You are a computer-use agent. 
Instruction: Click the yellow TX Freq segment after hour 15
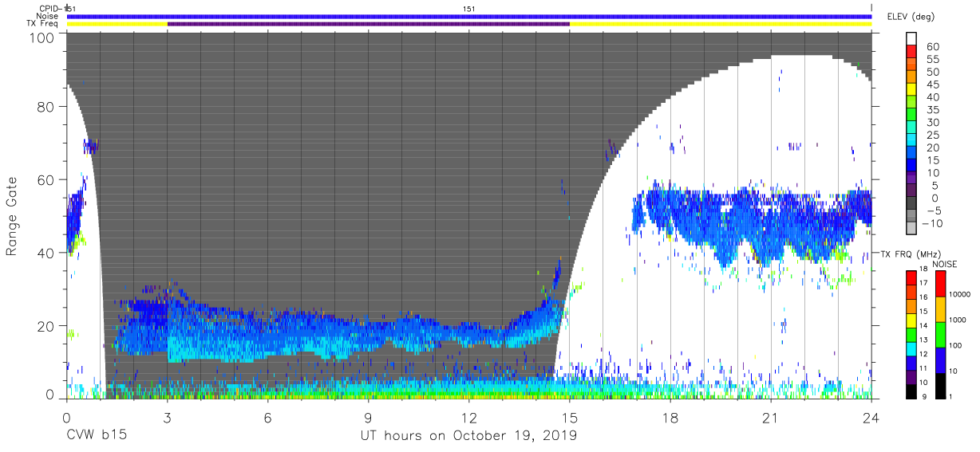click(721, 24)
